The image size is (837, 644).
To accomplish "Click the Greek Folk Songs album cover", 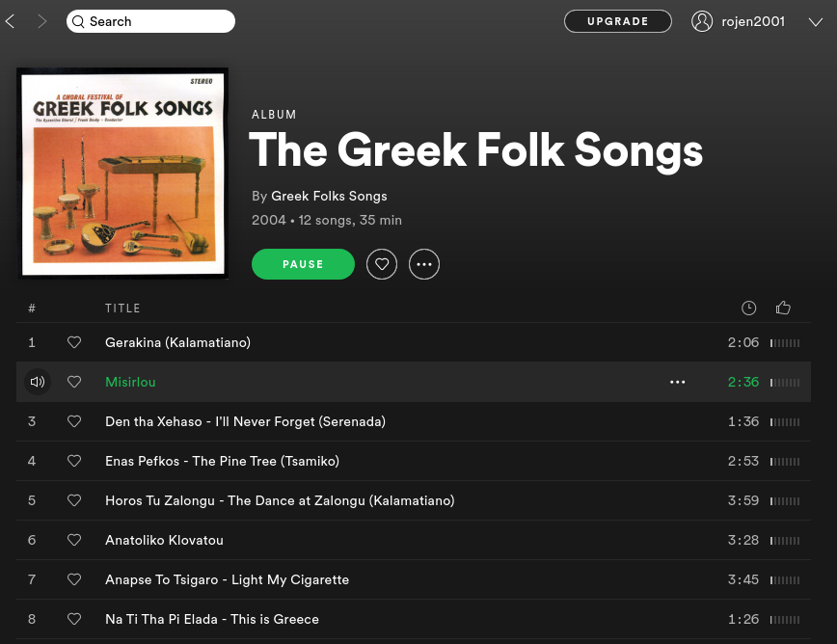I will tap(122, 173).
